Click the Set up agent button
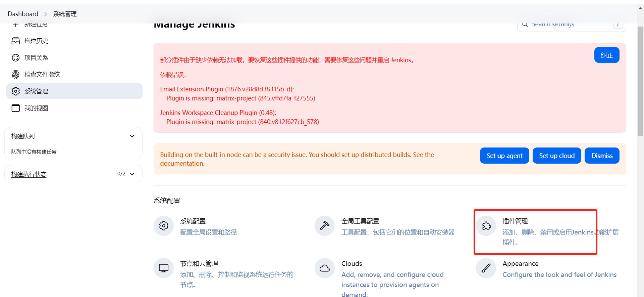 [x=504, y=156]
